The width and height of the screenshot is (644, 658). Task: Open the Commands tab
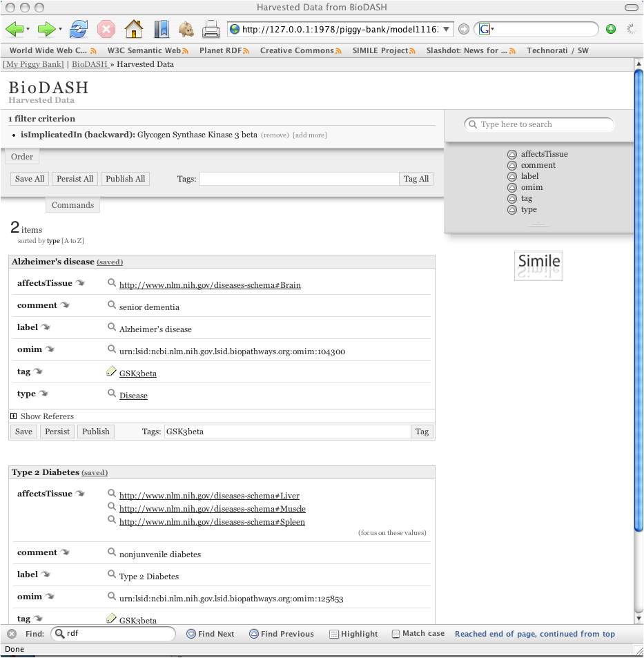pos(72,205)
